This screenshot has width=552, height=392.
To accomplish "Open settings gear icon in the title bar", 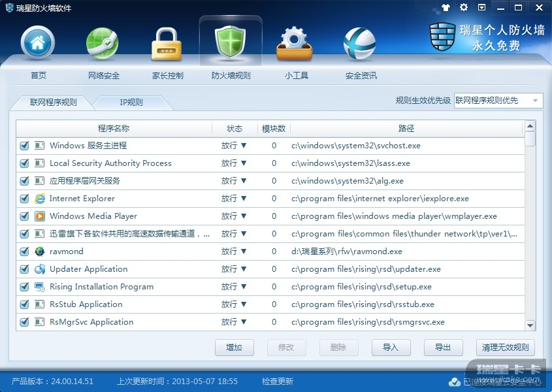I will [464, 7].
